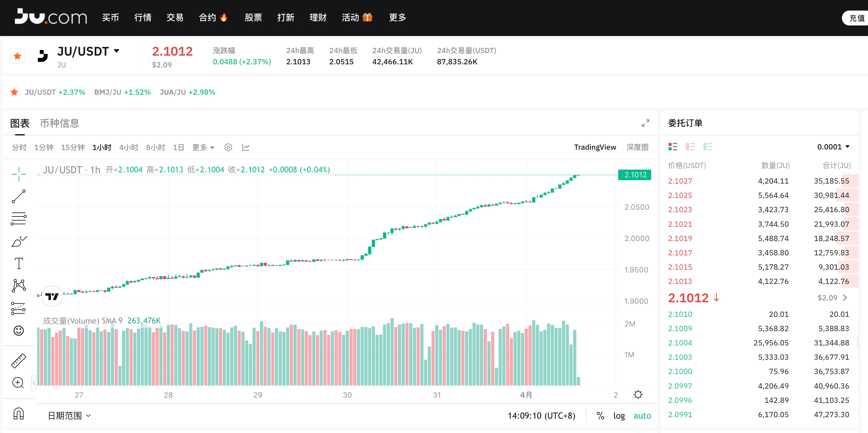Open the 合约 menu
The width and height of the screenshot is (868, 433).
point(214,17)
